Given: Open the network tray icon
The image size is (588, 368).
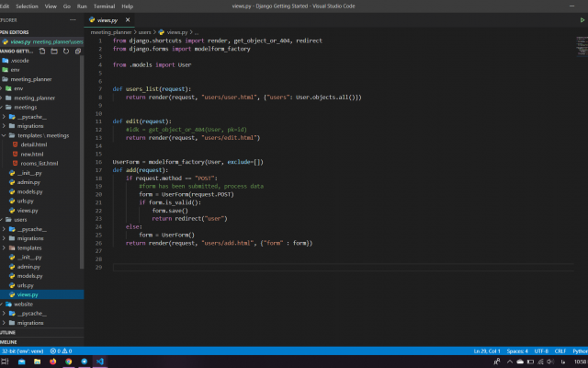Looking at the screenshot, I should click(x=540, y=362).
